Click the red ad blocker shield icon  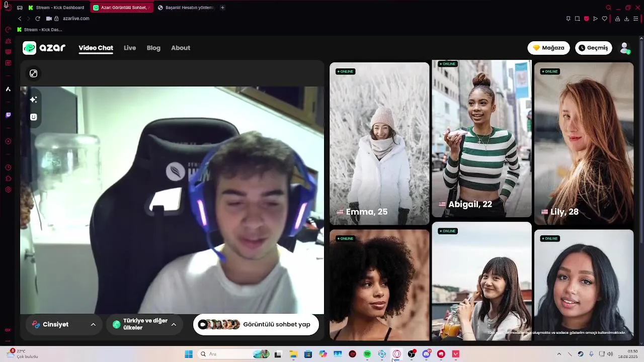click(x=586, y=19)
